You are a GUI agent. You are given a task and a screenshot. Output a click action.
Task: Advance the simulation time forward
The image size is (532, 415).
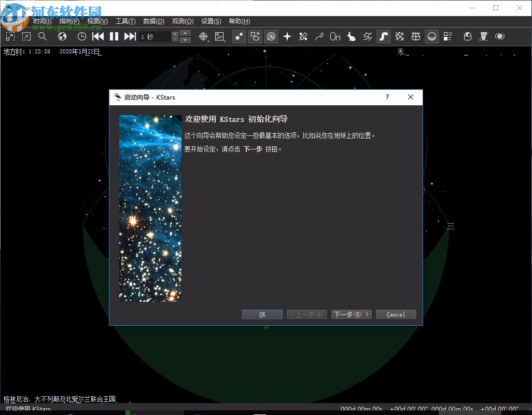pyautogui.click(x=130, y=36)
